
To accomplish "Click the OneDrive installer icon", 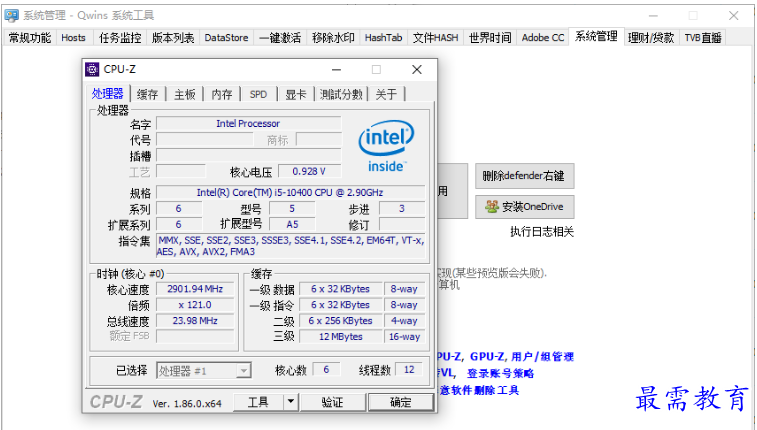I will tap(491, 207).
